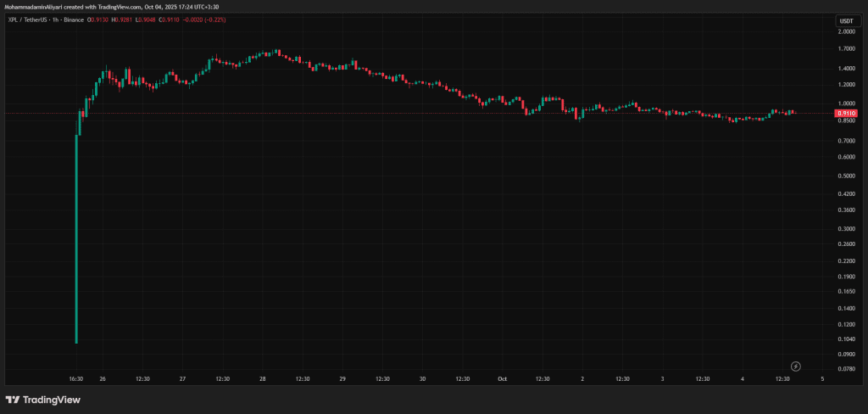Click the 0.5000 price scale label
The width and height of the screenshot is (868, 414).
pos(846,176)
